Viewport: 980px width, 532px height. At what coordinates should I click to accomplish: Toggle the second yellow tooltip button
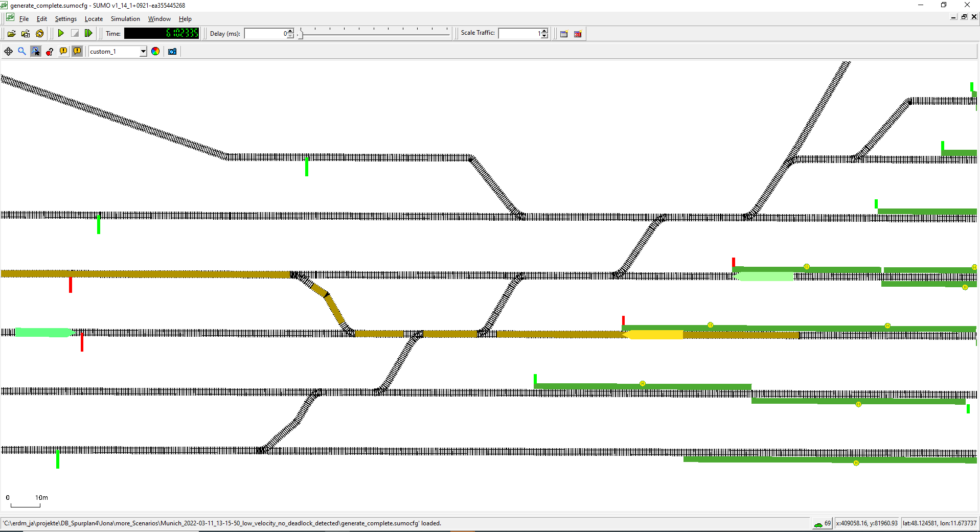pos(77,52)
